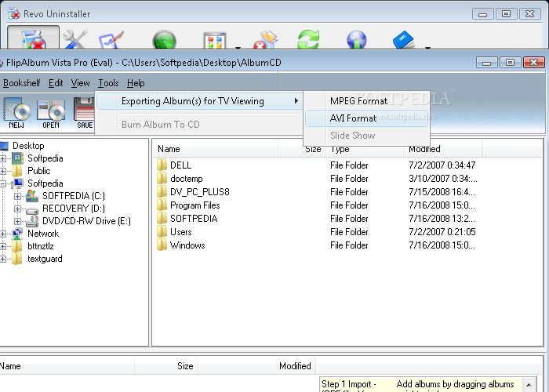Click green radar Hunter Mode icon in Revo

pyautogui.click(x=164, y=40)
